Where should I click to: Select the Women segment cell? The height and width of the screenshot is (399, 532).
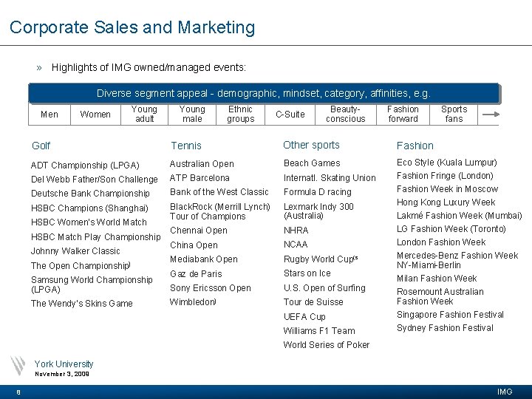[x=95, y=115]
